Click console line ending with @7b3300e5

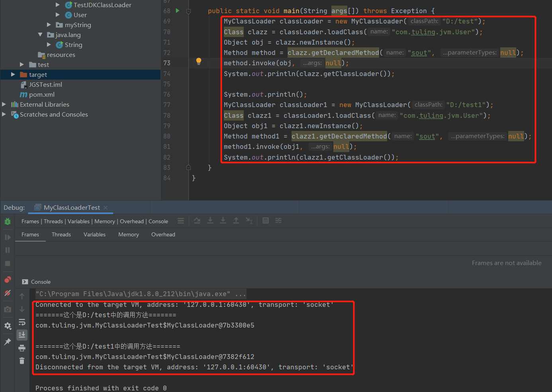coord(145,326)
